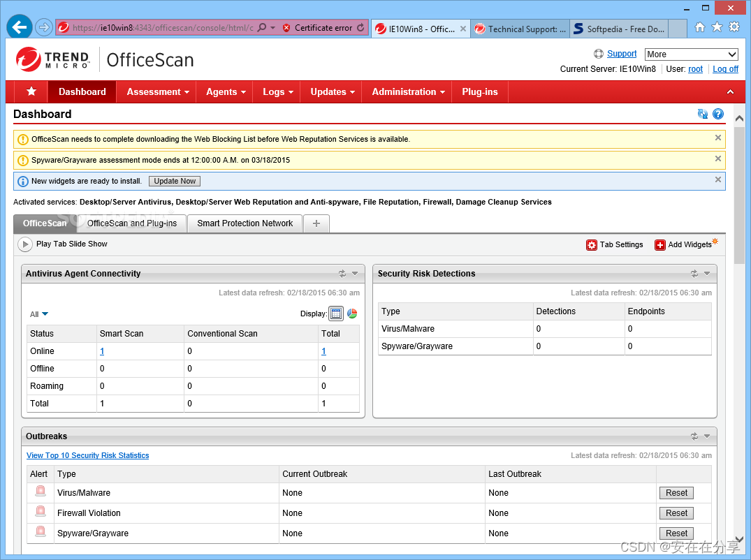
Task: Expand the Updates menu
Action: point(333,92)
